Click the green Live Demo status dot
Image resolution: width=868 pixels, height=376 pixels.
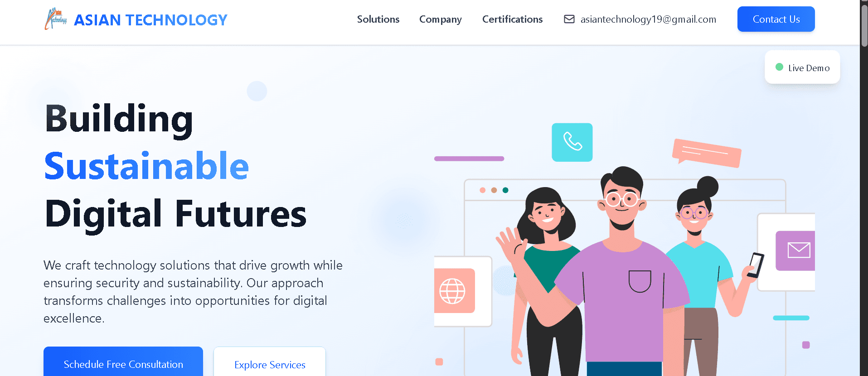[779, 67]
